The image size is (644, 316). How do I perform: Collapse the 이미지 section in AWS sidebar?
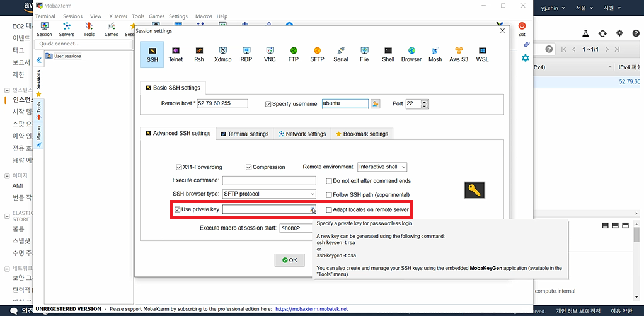click(8, 176)
